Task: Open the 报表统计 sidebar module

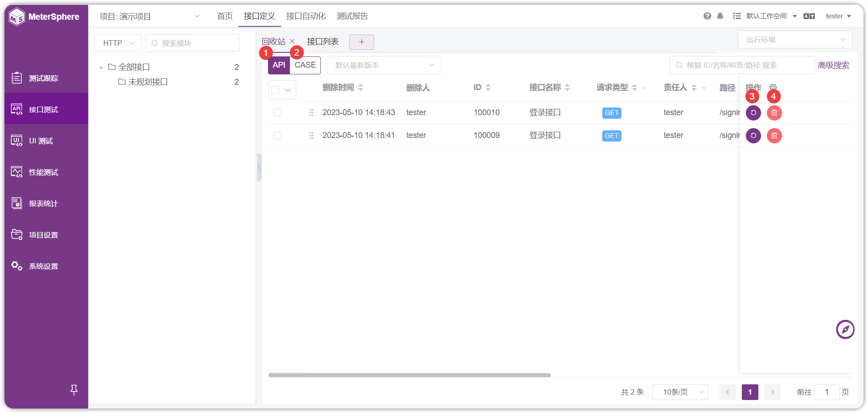Action: (46, 203)
